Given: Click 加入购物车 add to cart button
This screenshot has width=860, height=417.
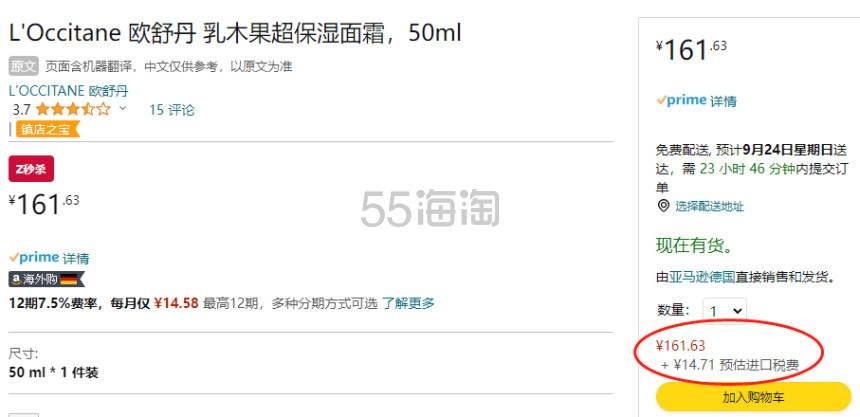Looking at the screenshot, I should point(754,397).
